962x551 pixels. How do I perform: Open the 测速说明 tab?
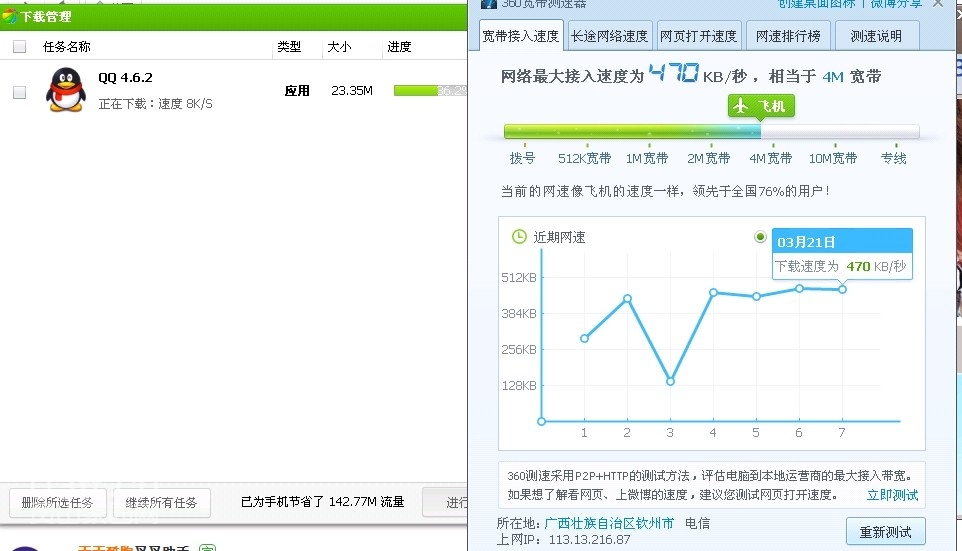coord(876,36)
